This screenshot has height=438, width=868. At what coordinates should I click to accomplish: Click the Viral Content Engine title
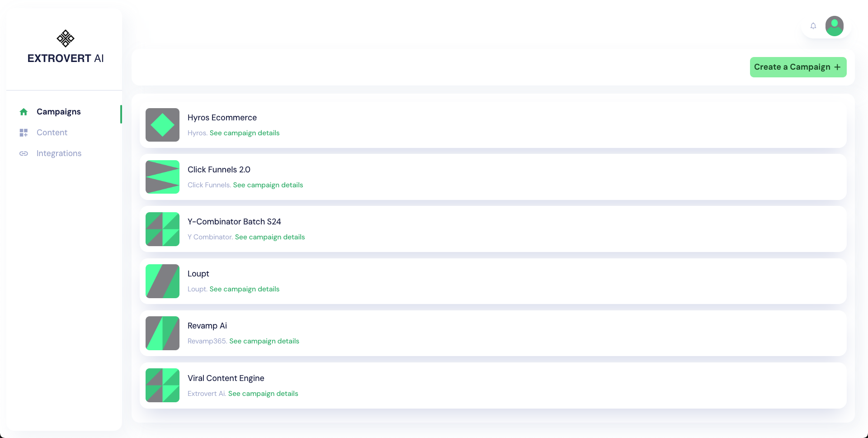(226, 378)
